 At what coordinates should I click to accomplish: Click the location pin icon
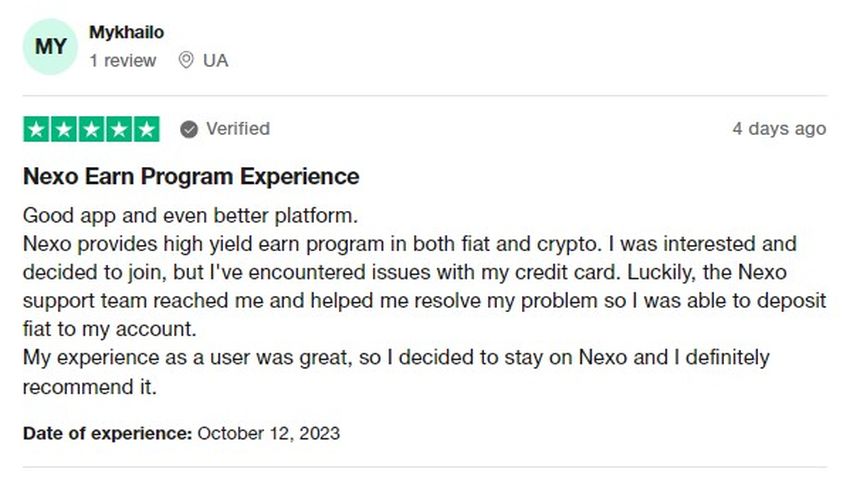point(186,60)
